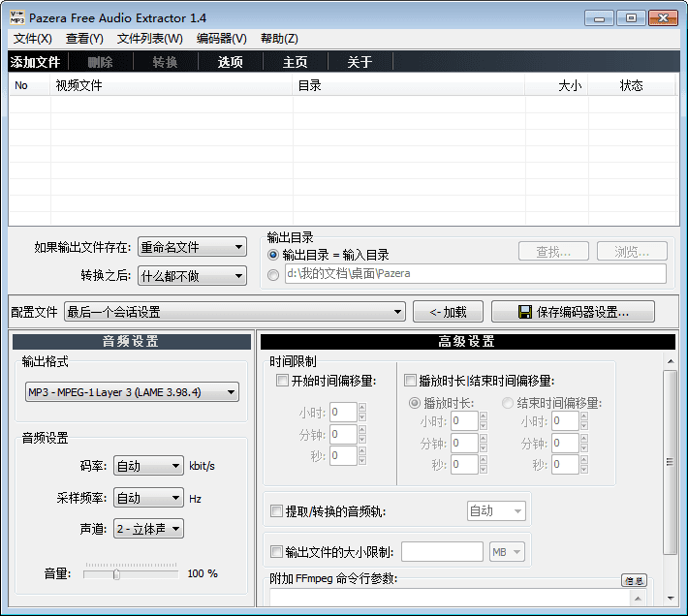
Task: Enable 提取/转换的音频轨 checkbox
Action: (276, 510)
